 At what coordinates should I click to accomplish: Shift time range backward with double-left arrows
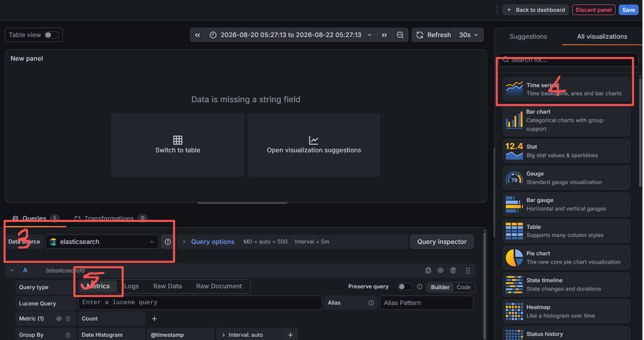(x=197, y=35)
